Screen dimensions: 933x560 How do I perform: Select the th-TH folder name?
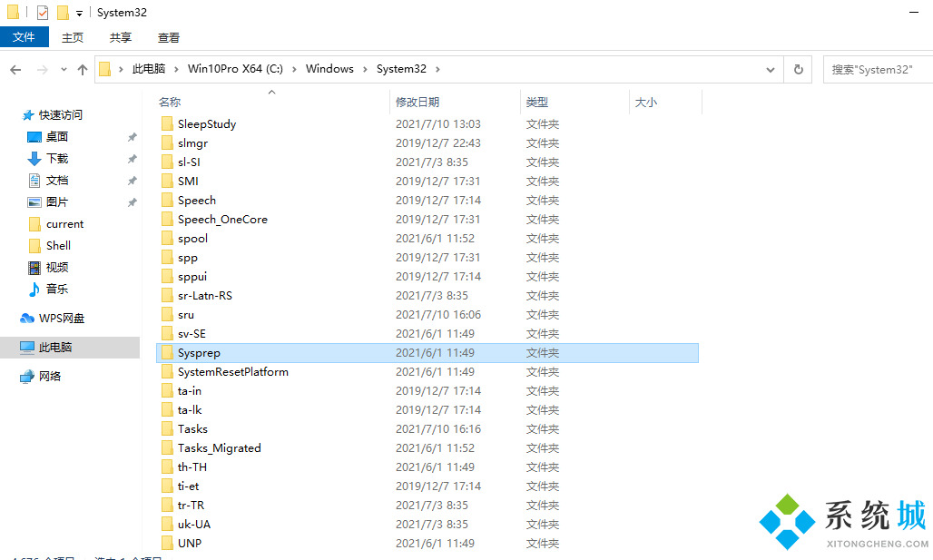(x=192, y=467)
